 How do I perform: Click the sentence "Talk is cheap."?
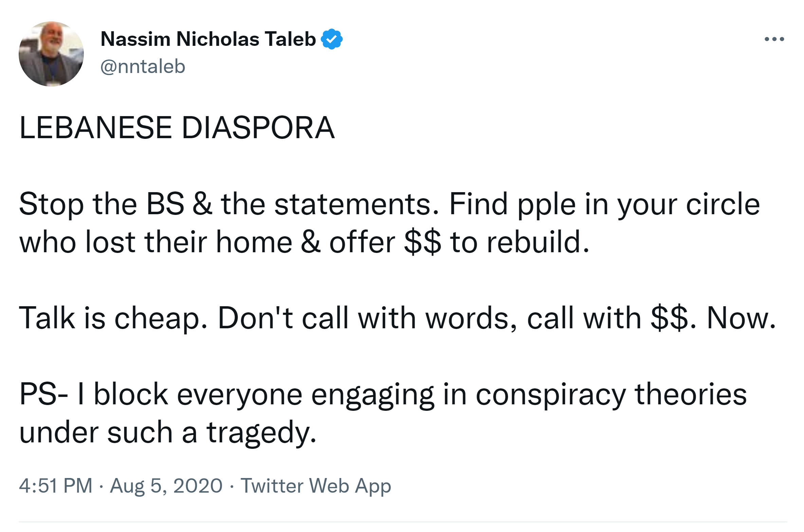[x=113, y=318]
